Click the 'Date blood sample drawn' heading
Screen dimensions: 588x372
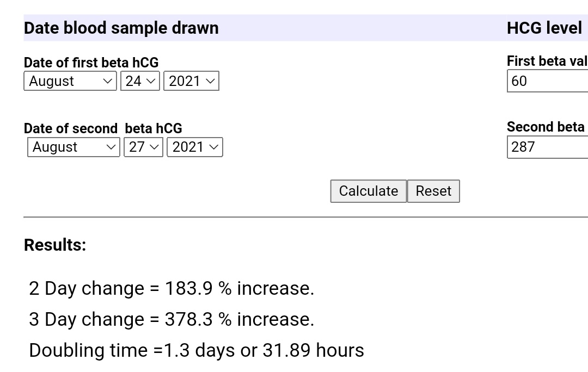121,28
